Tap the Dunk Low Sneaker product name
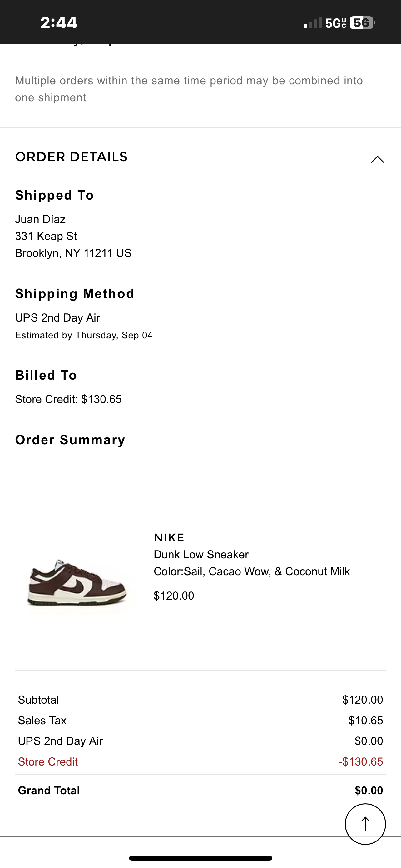This screenshot has height=868, width=401. click(201, 554)
